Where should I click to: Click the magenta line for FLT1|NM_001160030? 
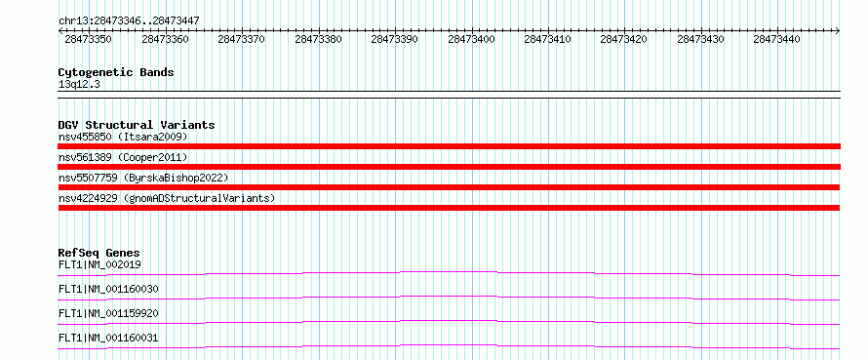point(449,298)
